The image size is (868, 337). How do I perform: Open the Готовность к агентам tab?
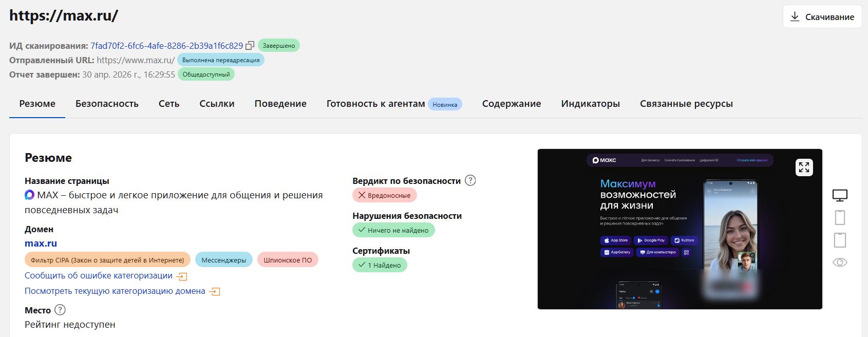375,104
